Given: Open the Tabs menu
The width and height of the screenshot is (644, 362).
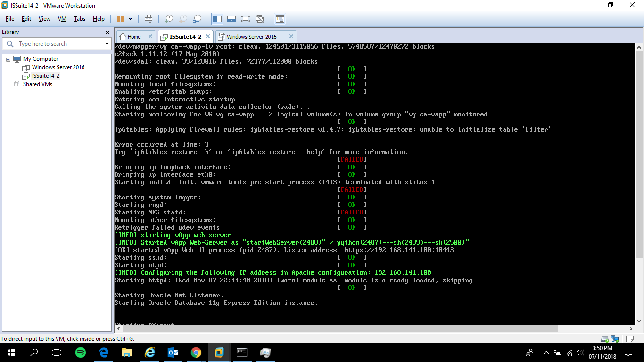Looking at the screenshot, I should click(80, 19).
